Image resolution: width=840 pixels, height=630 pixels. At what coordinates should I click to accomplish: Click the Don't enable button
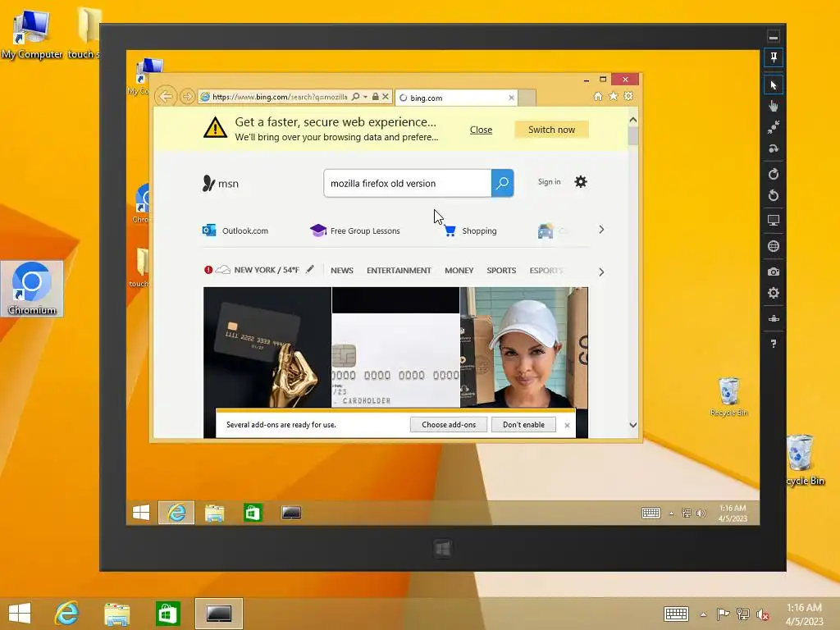click(523, 425)
